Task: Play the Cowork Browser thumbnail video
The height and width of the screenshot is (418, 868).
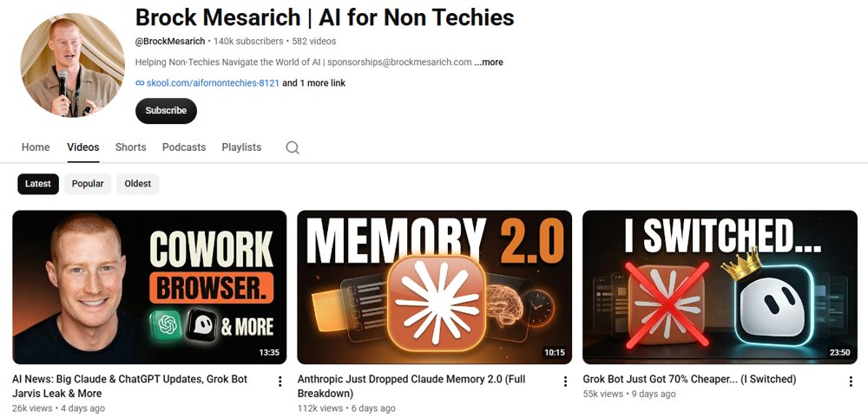Action: pyautogui.click(x=149, y=287)
